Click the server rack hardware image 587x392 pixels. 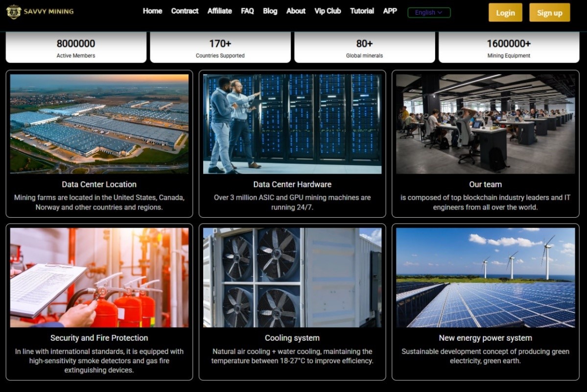point(292,124)
